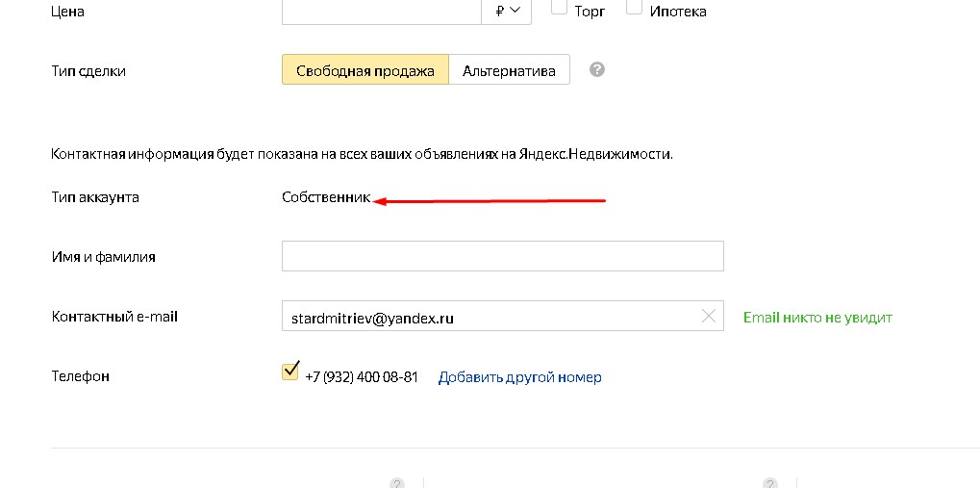Click the Телефон label

pos(80,376)
